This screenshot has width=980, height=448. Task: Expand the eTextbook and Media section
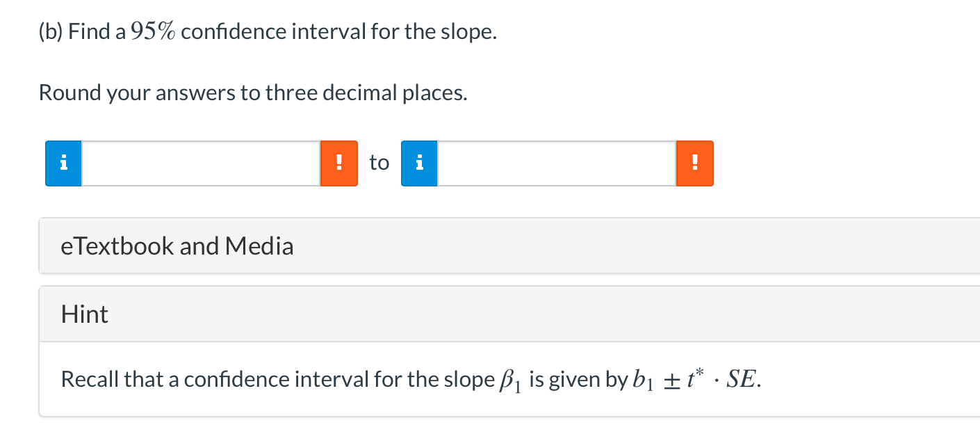tap(177, 246)
